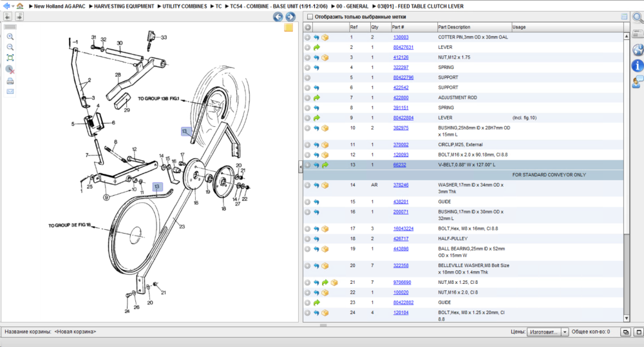Image resolution: width=644 pixels, height=347 pixels.
Task: Open part number link 443898
Action: click(401, 249)
